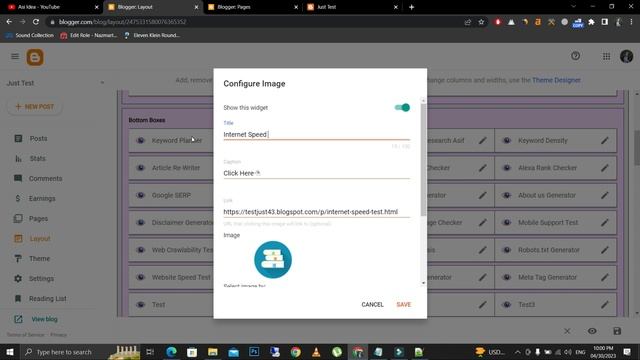Toggle the Show this widget switch
The height and width of the screenshot is (360, 640).
coord(402,107)
